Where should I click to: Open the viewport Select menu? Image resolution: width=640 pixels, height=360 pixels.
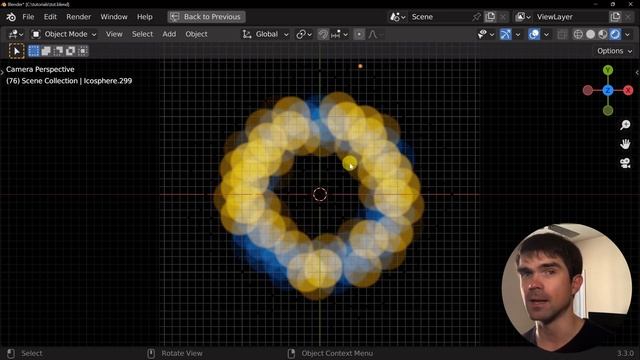[142, 34]
